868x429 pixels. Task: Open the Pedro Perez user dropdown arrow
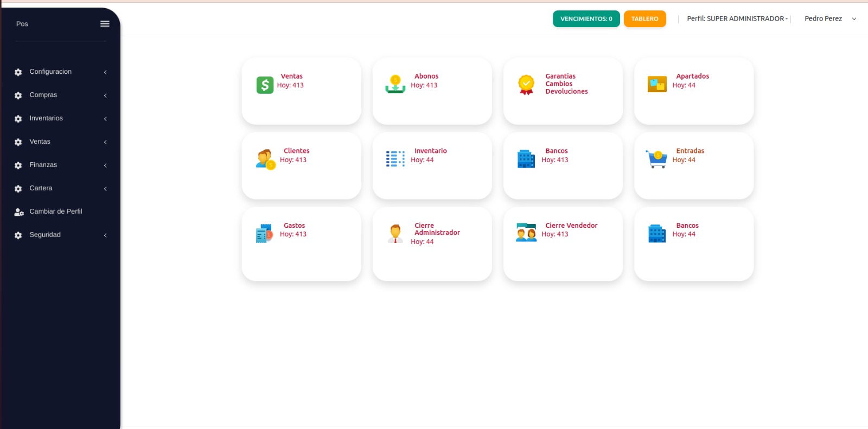click(x=854, y=19)
